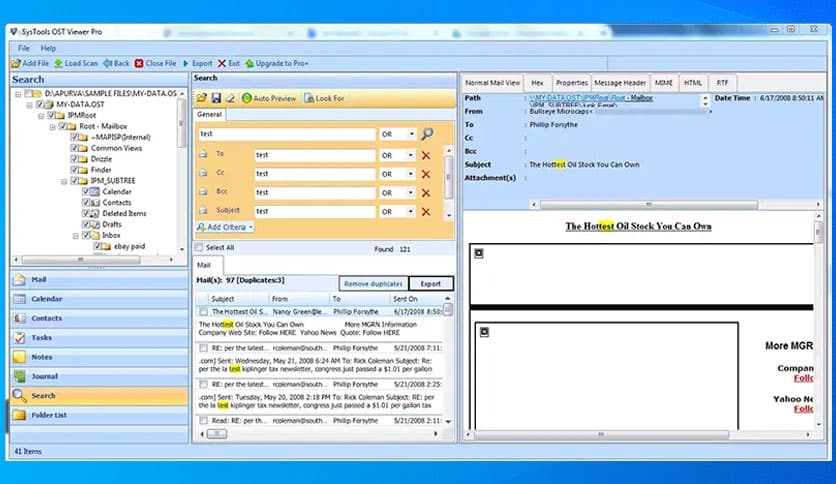Screen dimensions: 836x484
Task: Open the MY-DATA.OST path link
Action: (x=591, y=98)
